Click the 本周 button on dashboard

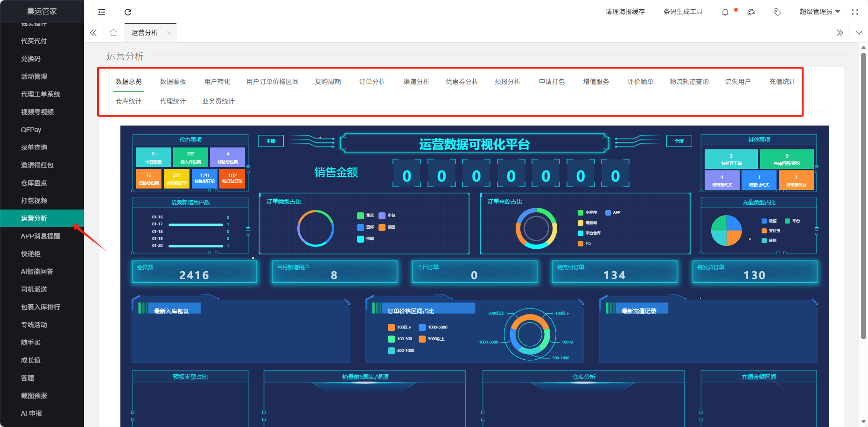click(271, 141)
